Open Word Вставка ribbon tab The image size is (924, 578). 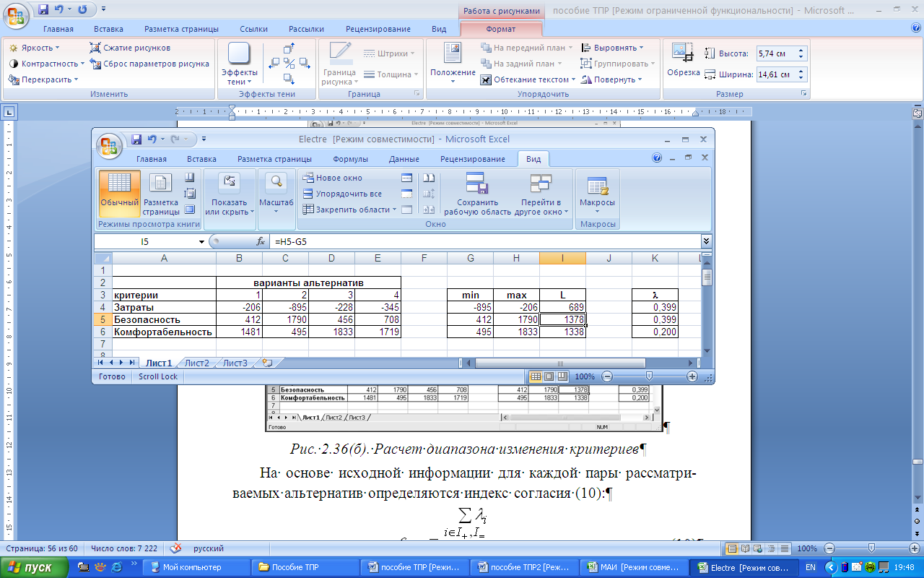(109, 29)
